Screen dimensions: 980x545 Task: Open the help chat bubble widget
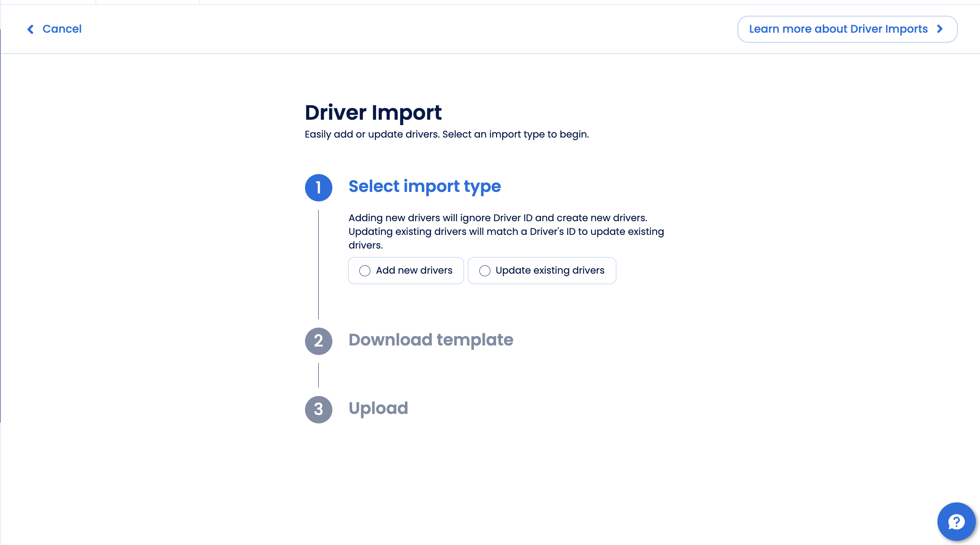click(956, 521)
